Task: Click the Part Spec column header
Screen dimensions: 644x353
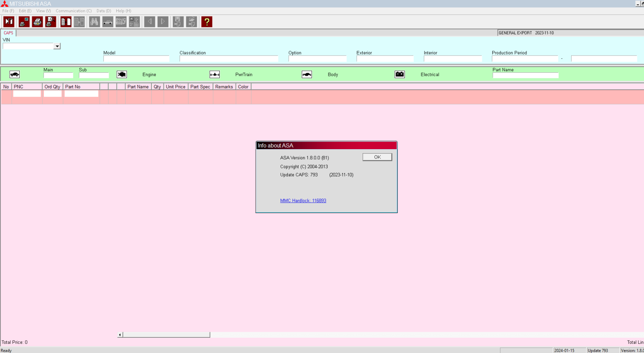Action: pos(200,87)
